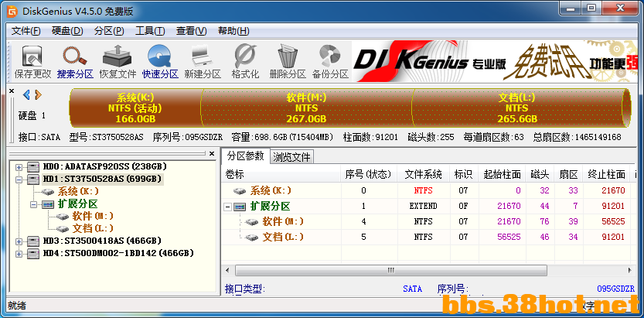Click the 终止柱面 column header

pos(606,174)
